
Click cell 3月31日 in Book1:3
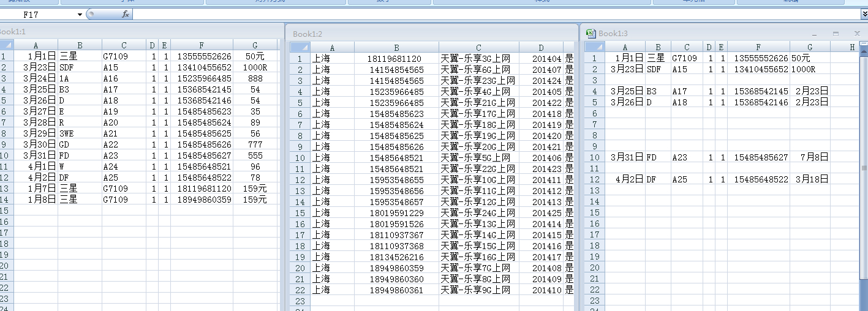point(625,157)
